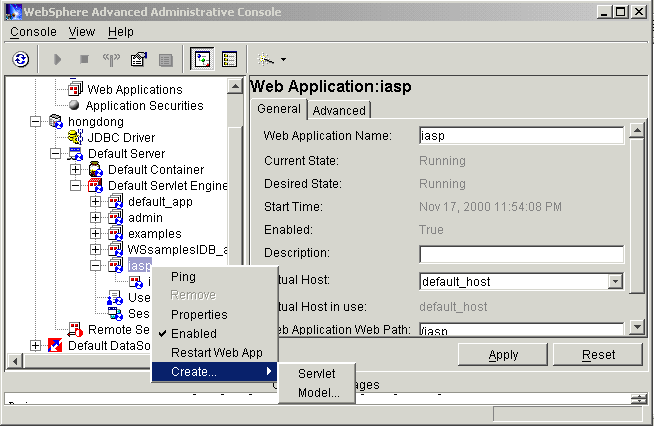Expand the WSsamplesIDB node

[96, 249]
